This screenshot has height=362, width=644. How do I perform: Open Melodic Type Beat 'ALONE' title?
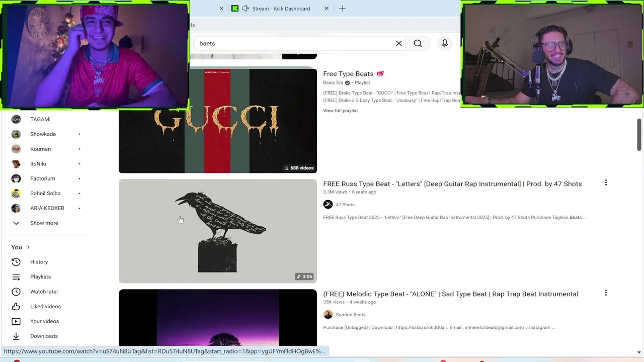(x=451, y=294)
